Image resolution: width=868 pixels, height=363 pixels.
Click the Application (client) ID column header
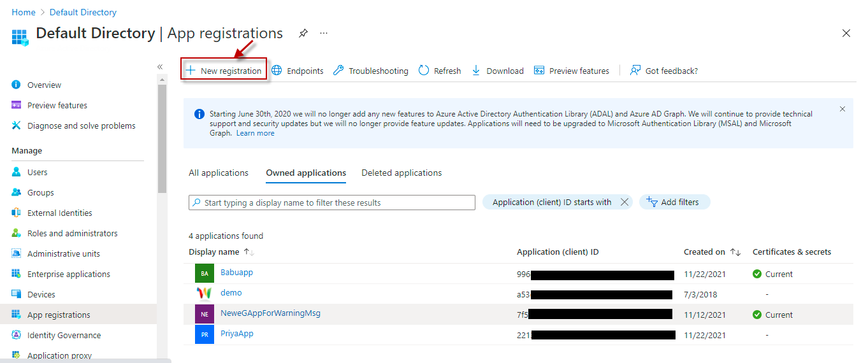click(x=558, y=252)
